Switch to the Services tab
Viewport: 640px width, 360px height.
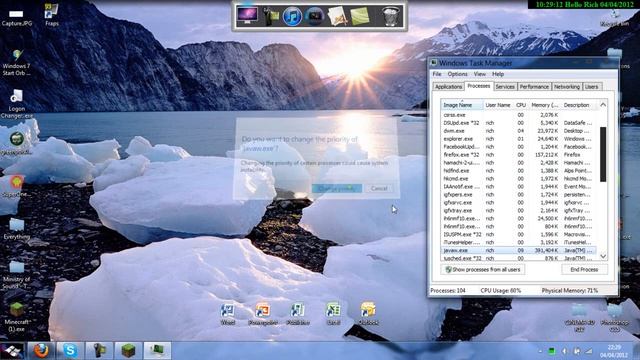coord(505,87)
